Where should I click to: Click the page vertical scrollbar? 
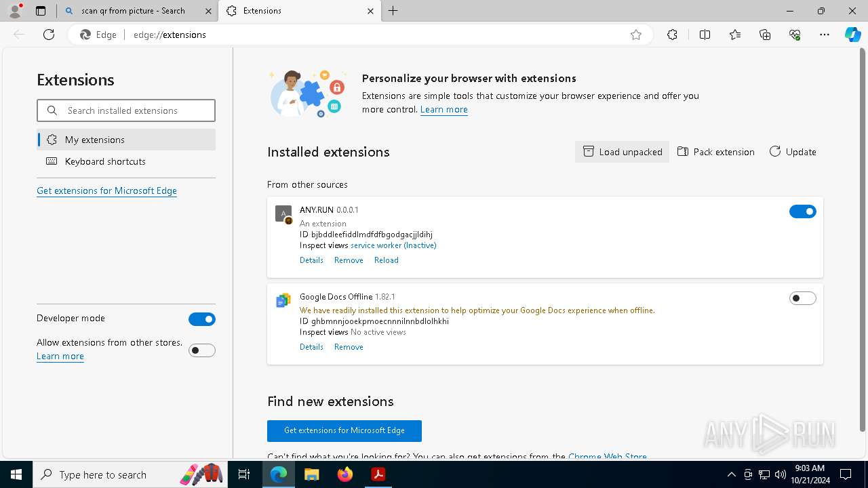[863, 239]
